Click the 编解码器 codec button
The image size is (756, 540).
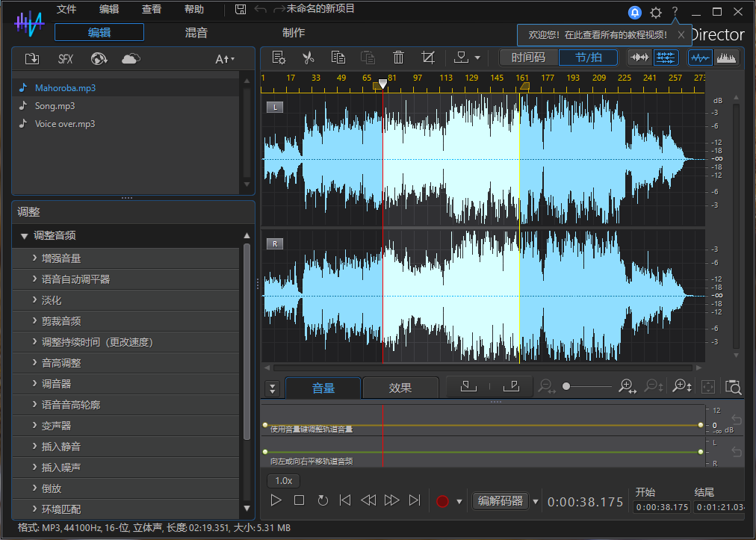click(x=501, y=501)
